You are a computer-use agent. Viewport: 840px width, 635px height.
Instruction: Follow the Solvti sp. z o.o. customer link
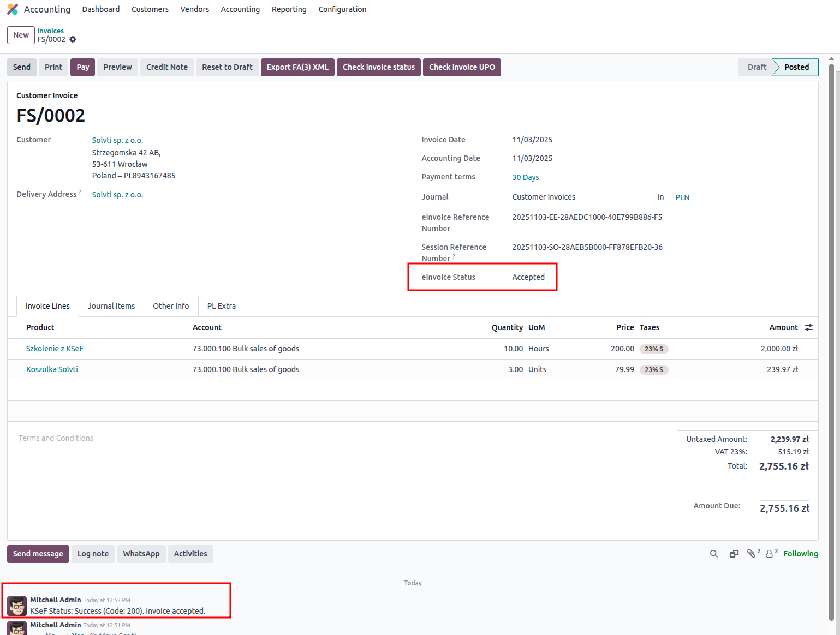(117, 140)
